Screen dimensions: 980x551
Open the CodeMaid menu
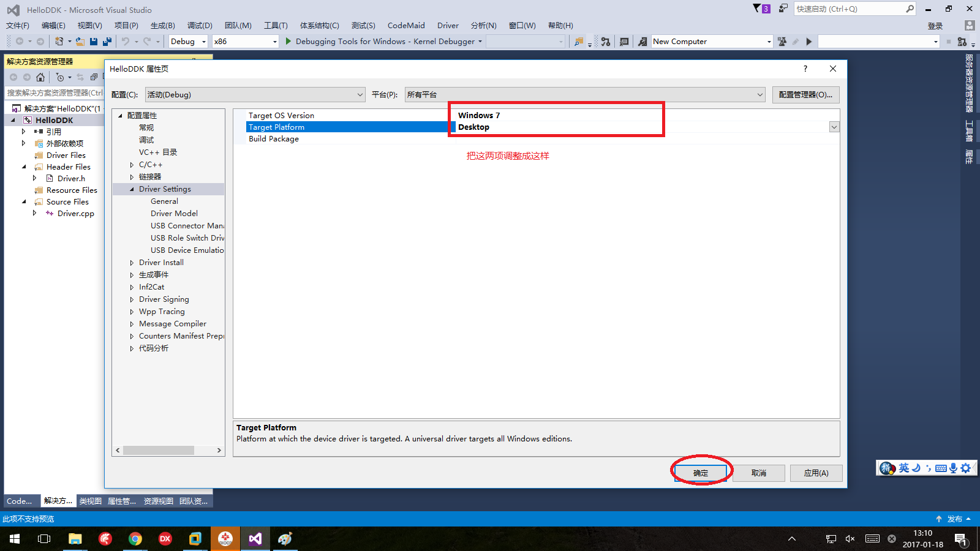coord(406,26)
